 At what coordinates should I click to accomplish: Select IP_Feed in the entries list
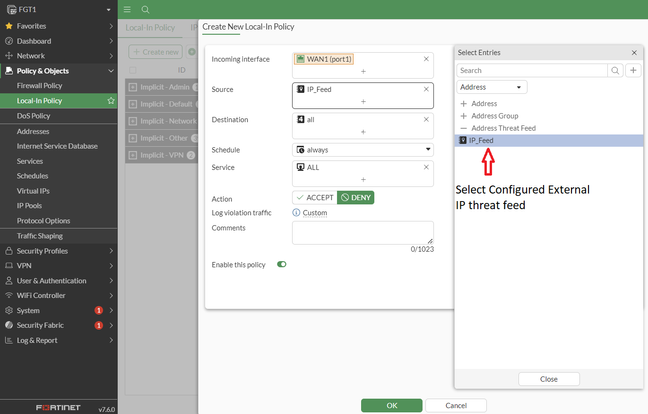[x=549, y=140]
